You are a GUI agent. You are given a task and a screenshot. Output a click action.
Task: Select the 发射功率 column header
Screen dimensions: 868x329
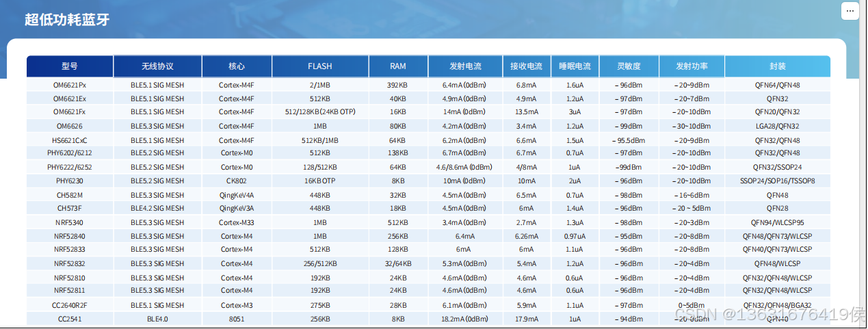click(692, 66)
